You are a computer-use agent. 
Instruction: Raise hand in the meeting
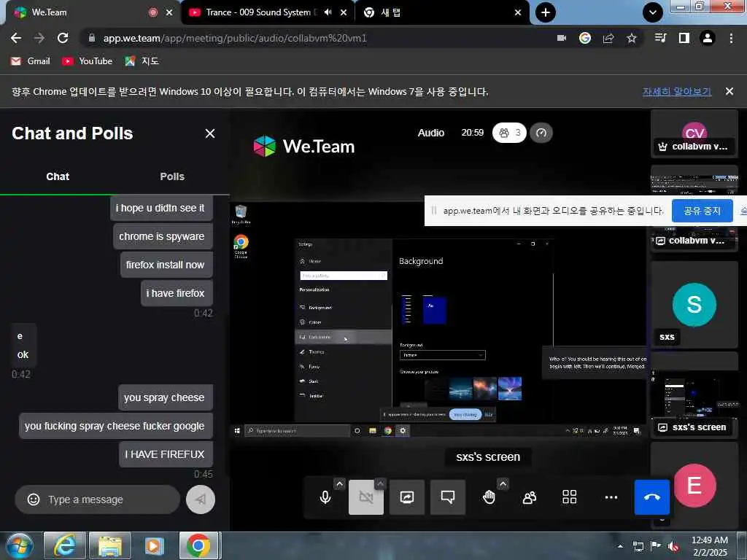click(489, 497)
